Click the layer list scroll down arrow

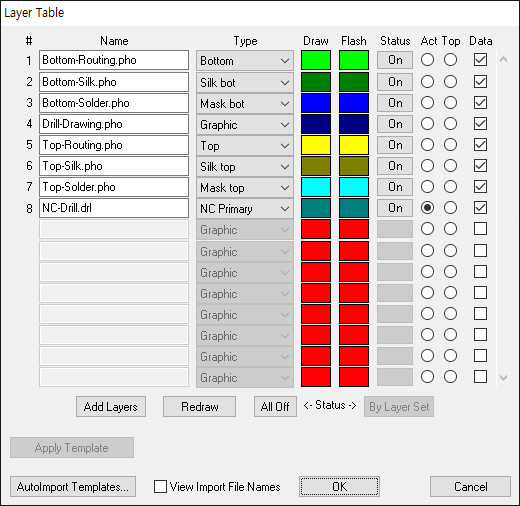pyautogui.click(x=503, y=378)
